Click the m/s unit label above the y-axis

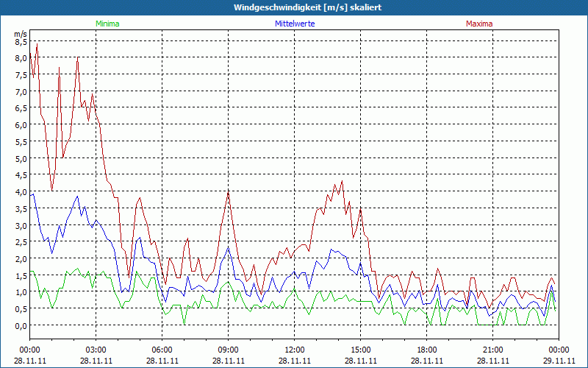pyautogui.click(x=21, y=34)
